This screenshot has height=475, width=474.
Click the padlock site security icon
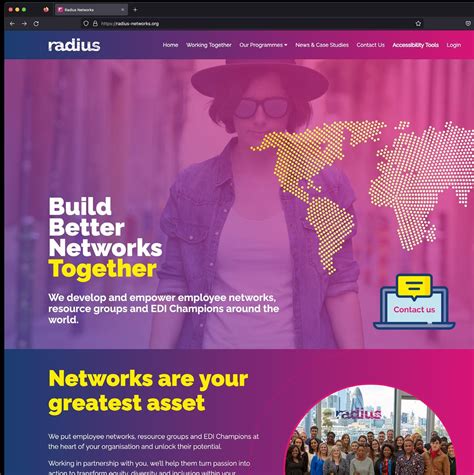click(95, 24)
